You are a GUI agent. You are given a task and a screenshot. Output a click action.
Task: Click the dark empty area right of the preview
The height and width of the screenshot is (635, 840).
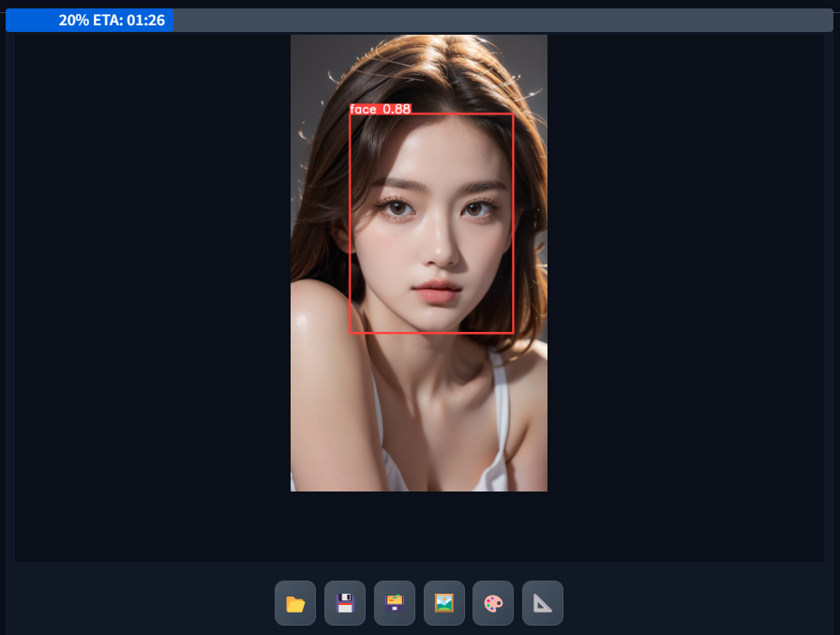pyautogui.click(x=684, y=281)
